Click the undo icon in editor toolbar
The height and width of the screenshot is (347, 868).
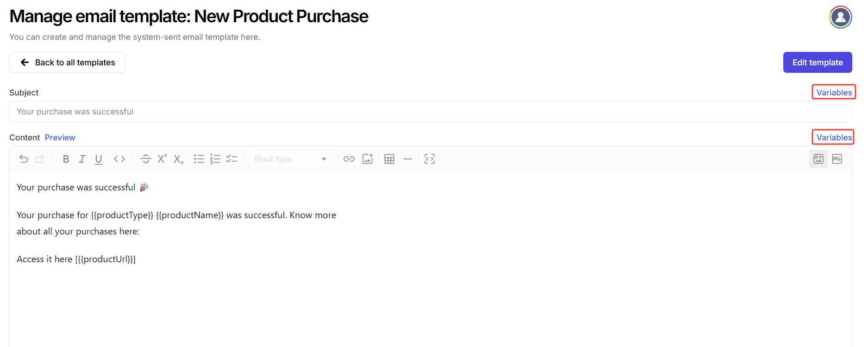coord(24,159)
